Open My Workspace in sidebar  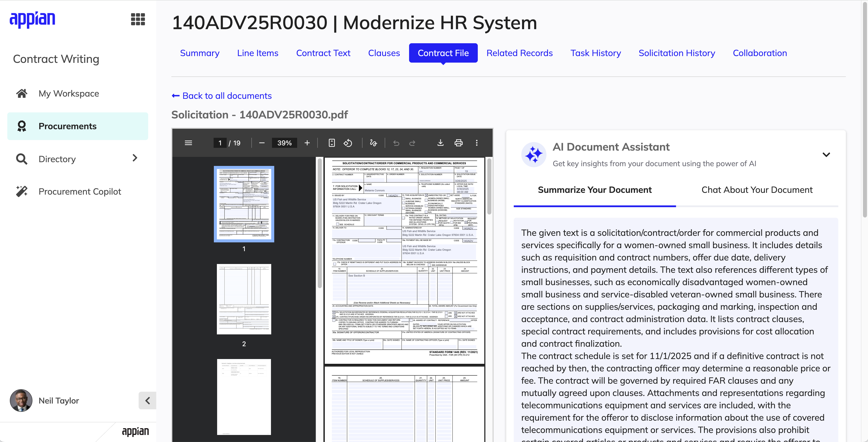pos(78,93)
